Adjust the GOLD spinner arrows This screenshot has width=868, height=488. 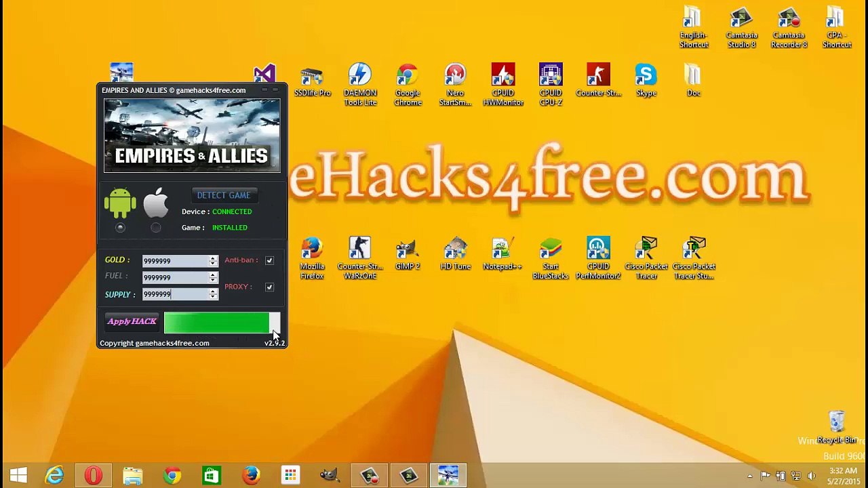coord(213,261)
